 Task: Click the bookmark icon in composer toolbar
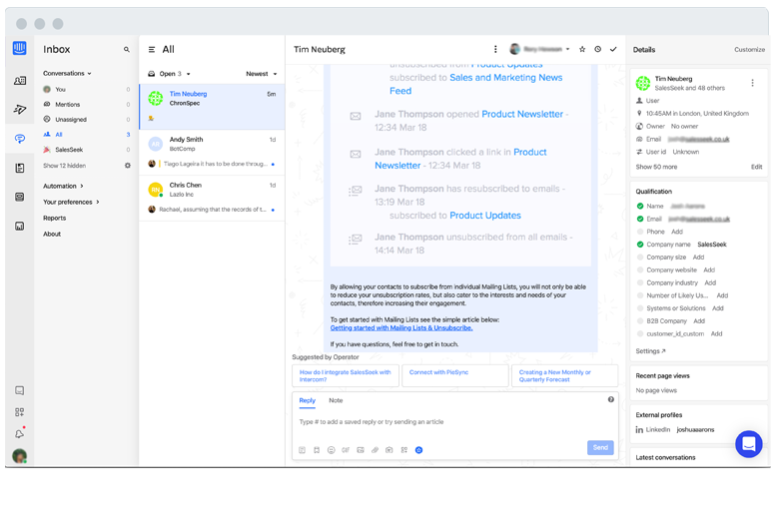click(317, 450)
